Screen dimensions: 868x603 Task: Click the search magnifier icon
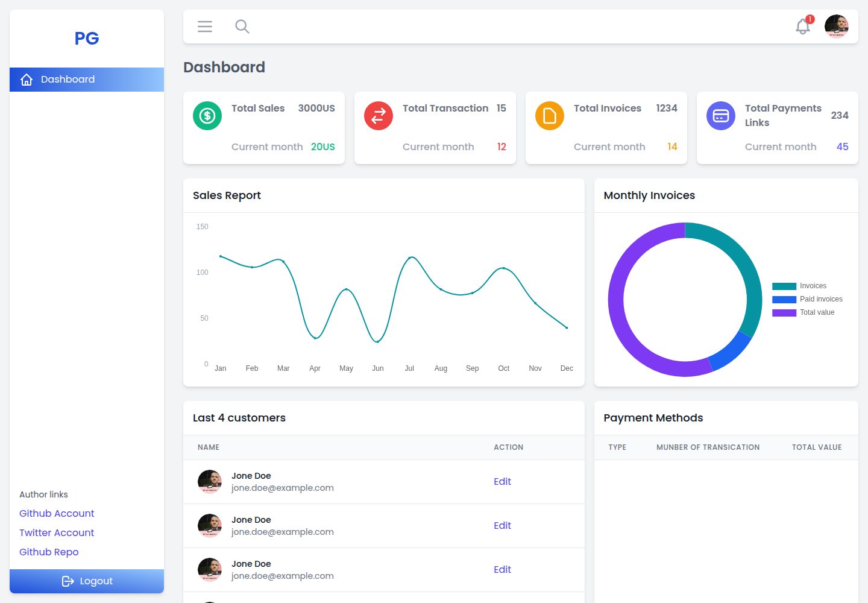(x=242, y=27)
